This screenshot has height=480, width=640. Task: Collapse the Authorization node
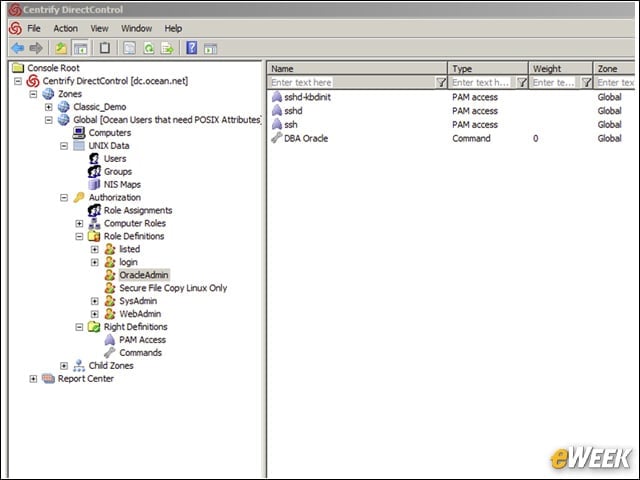pyautogui.click(x=64, y=198)
